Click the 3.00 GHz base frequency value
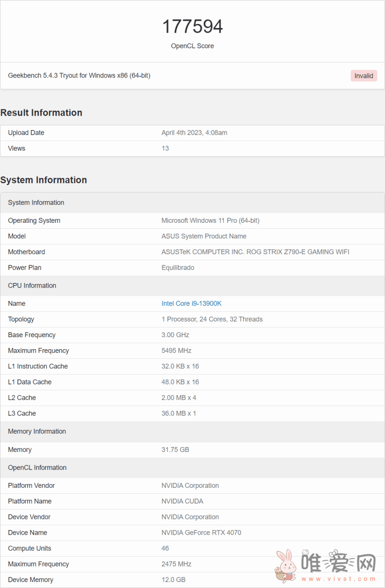The height and width of the screenshot is (588, 385). [x=175, y=335]
